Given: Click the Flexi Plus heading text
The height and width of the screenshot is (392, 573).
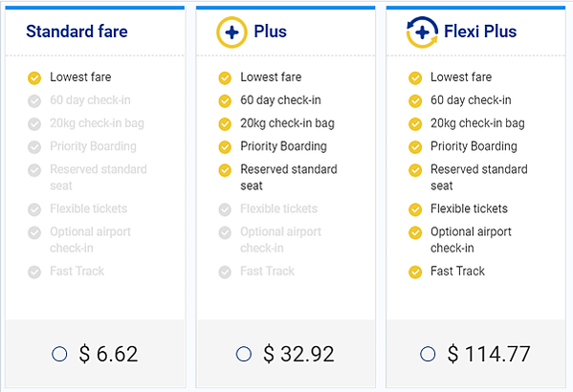Looking at the screenshot, I should (480, 32).
